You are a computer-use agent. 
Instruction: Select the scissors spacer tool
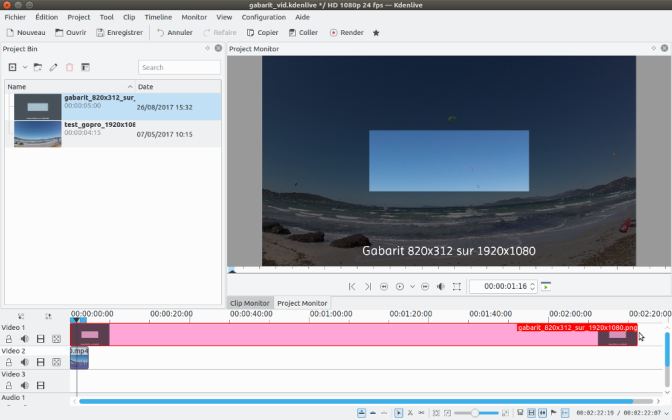pyautogui.click(x=421, y=413)
